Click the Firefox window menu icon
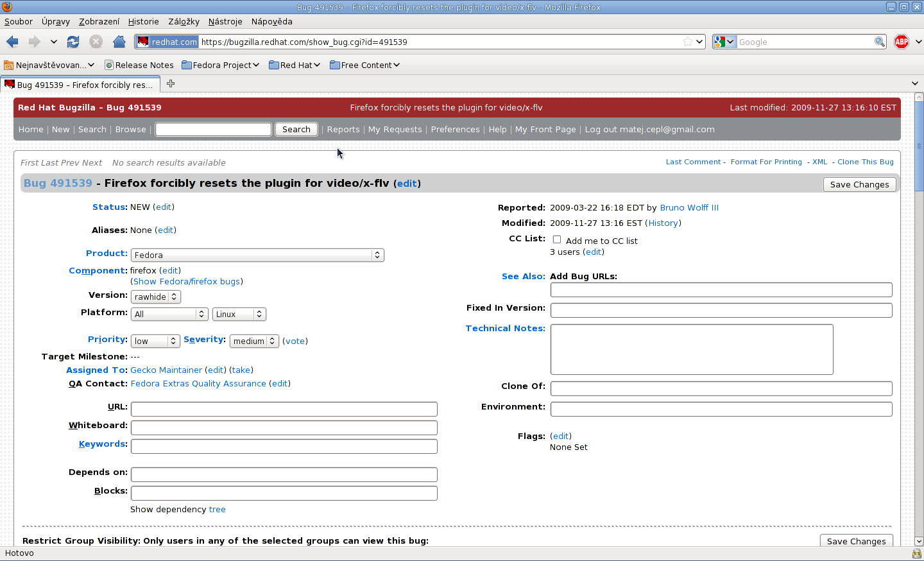The width and height of the screenshot is (924, 561). pos(7,7)
